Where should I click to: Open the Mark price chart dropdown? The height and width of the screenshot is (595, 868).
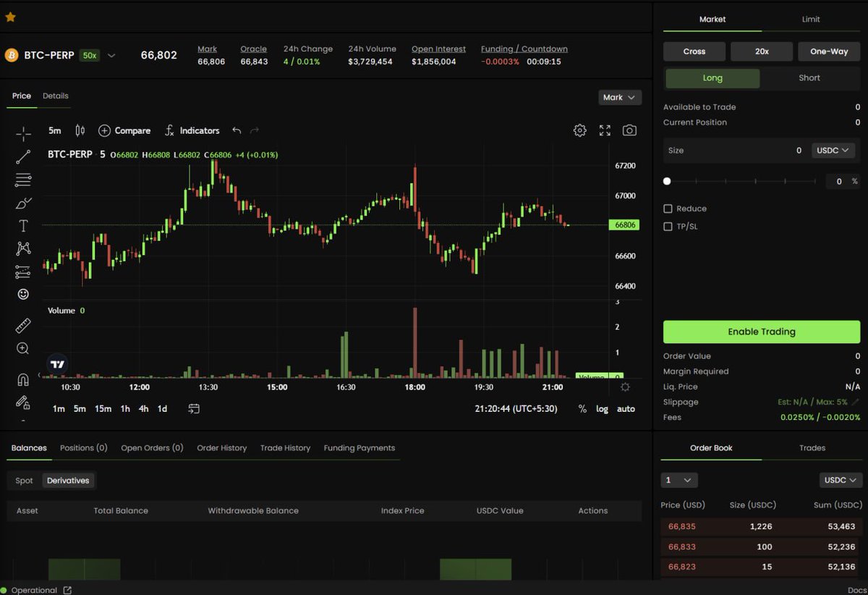620,97
